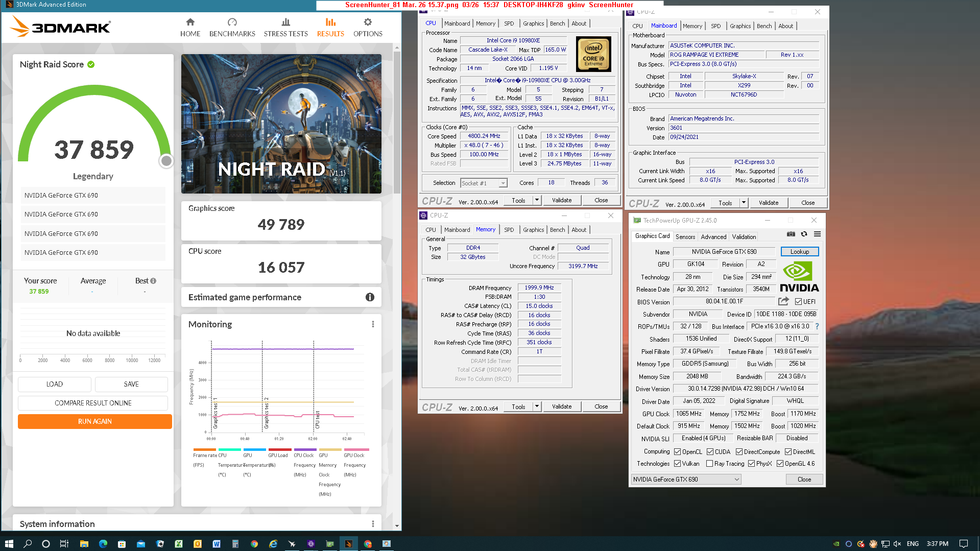The height and width of the screenshot is (551, 980).
Task: Open Socket #1 selection dropdown in CPU-Z
Action: (483, 183)
